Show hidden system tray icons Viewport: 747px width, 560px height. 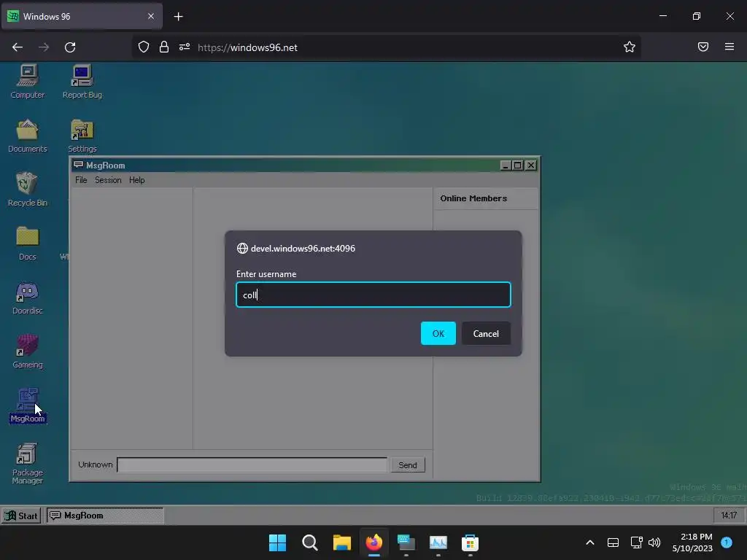[589, 542]
